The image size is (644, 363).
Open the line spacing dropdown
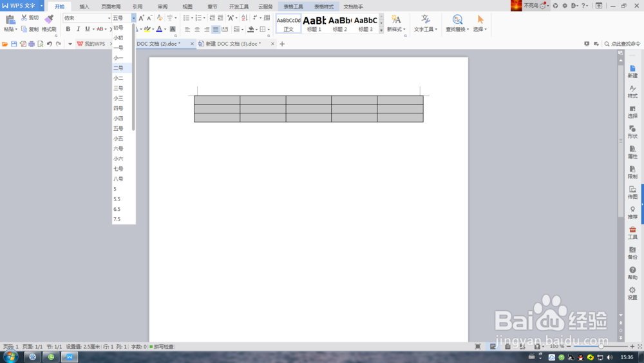click(x=238, y=29)
